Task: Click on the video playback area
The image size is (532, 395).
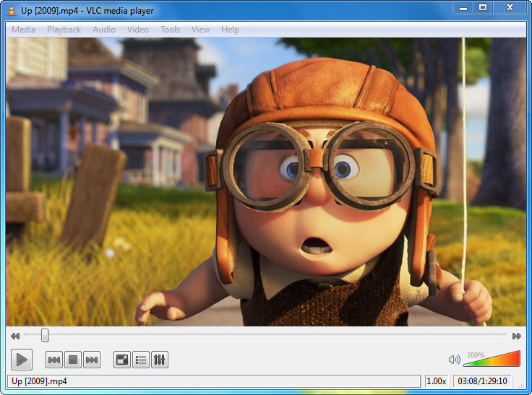Action: [x=266, y=182]
